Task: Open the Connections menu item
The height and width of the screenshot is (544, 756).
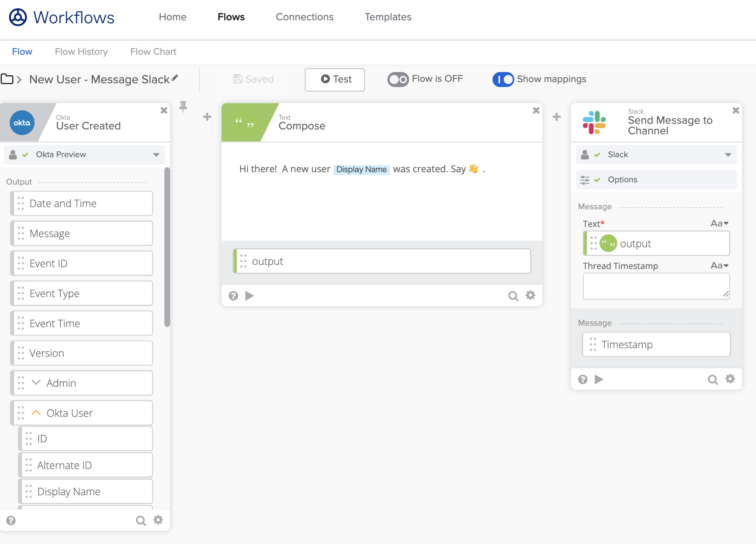Action: pos(304,17)
